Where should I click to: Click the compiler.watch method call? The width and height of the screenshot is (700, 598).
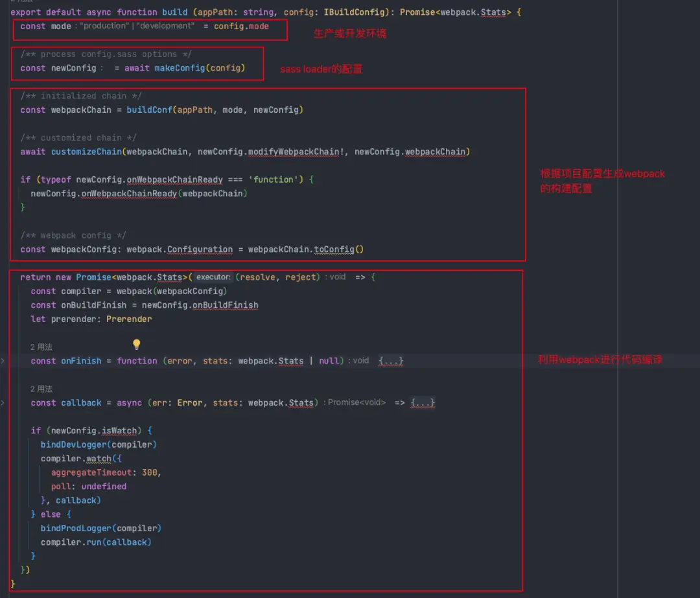coord(76,458)
